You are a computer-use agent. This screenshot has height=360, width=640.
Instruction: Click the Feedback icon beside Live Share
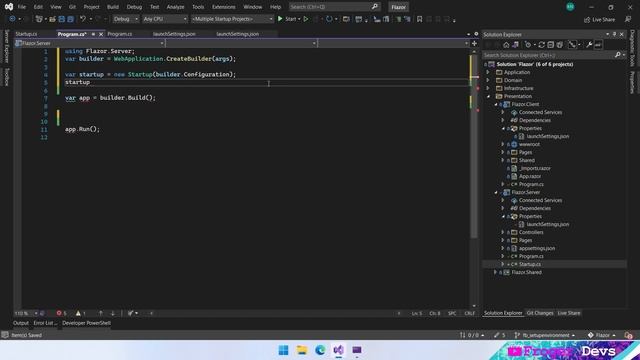coord(628,19)
